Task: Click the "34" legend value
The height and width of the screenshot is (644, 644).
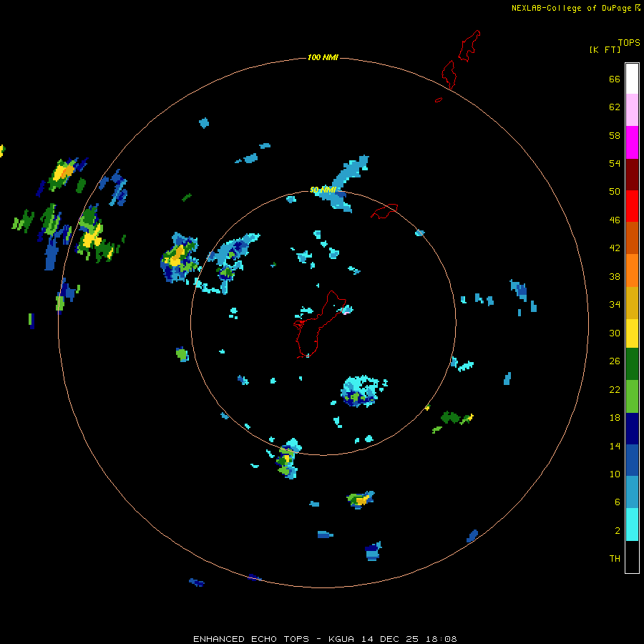Action: [x=615, y=305]
